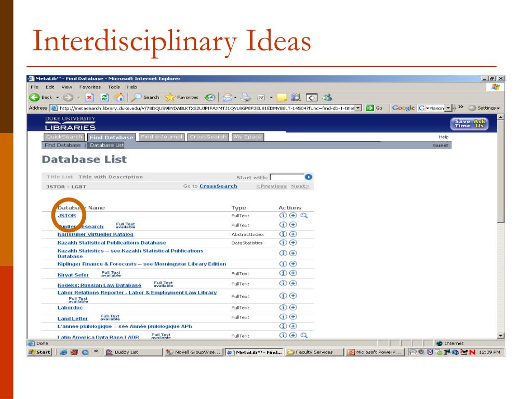Search JSTOR with magnifier icon
532x399 pixels.
tap(304, 216)
